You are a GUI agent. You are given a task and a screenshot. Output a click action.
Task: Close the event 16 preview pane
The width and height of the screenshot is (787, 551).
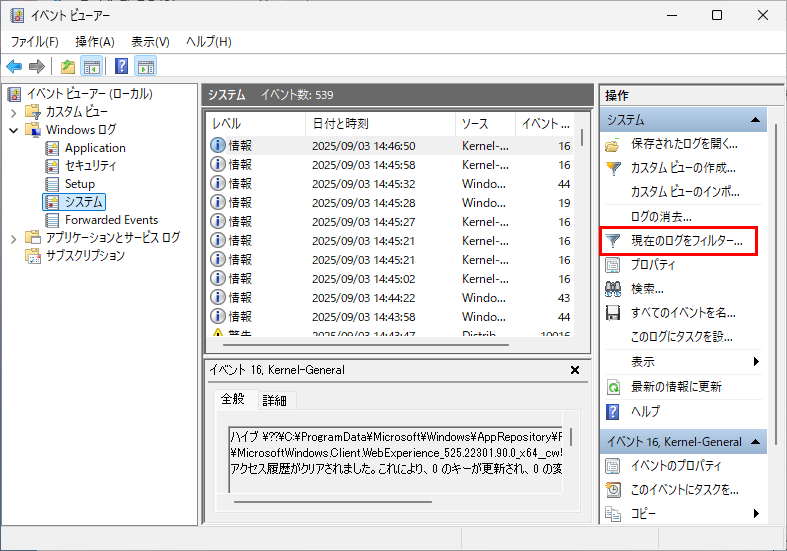575,370
